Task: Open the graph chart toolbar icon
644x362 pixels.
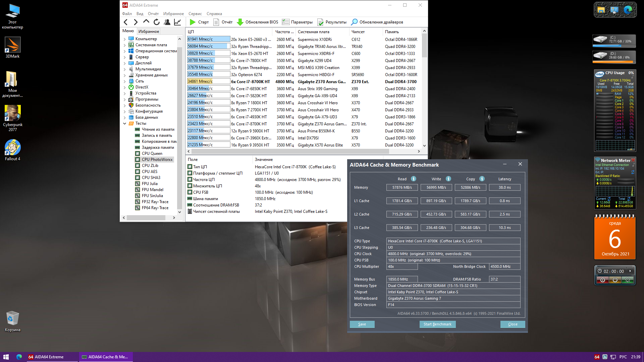Action: click(x=177, y=22)
